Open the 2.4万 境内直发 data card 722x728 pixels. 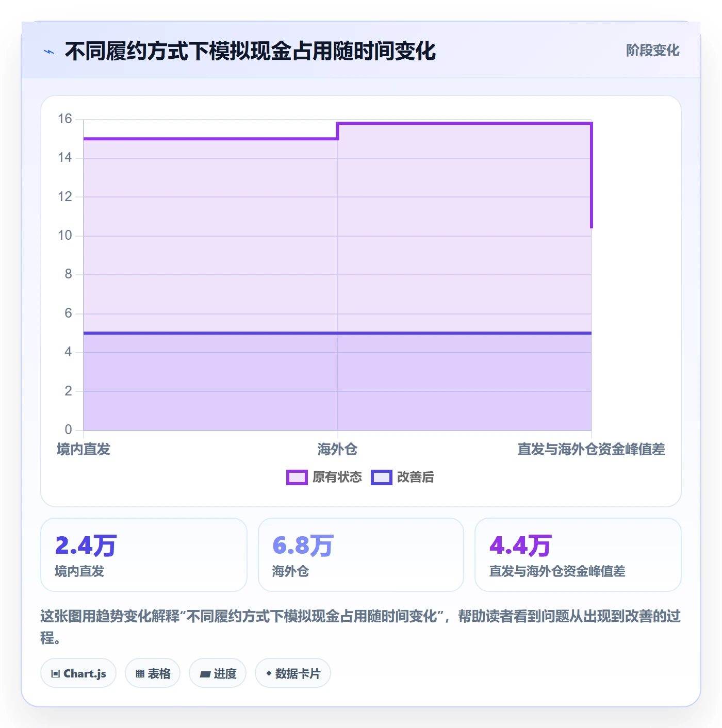(144, 555)
